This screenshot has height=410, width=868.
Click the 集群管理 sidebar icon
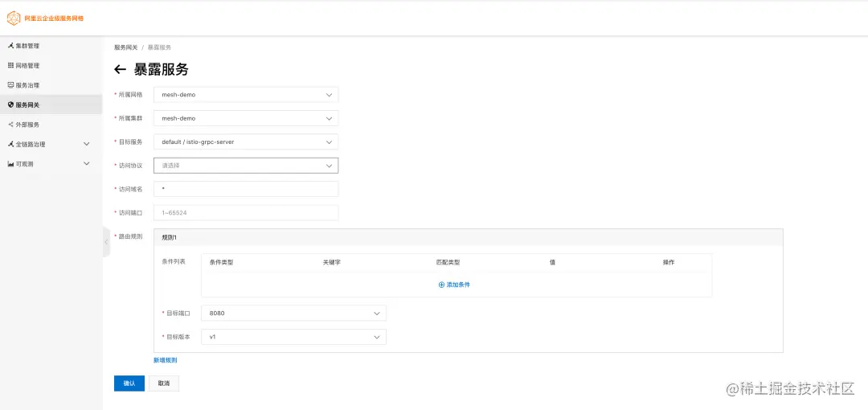pos(10,46)
